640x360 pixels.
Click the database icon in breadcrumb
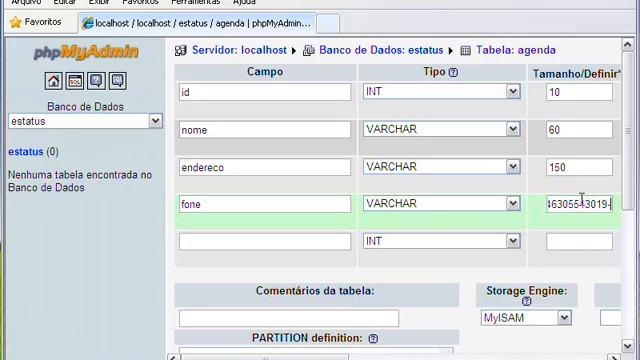309,51
